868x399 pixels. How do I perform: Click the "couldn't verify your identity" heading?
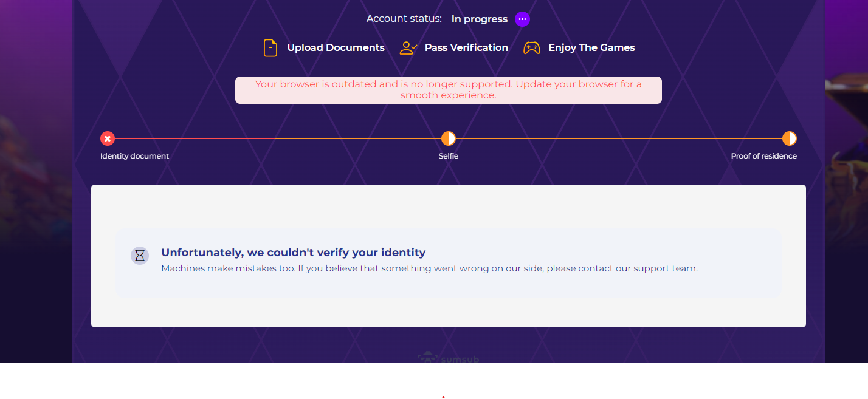click(x=293, y=253)
